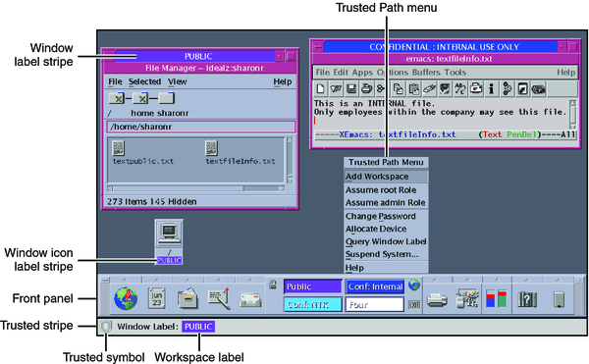Expand the subpanel arrow above Style Manager
The height and width of the screenshot is (364, 589).
coord(467,280)
